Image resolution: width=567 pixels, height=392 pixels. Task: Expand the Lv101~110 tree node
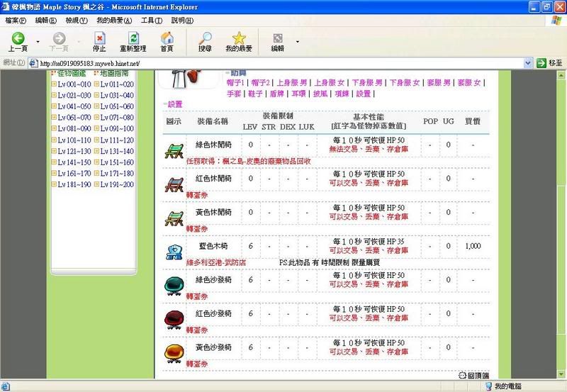coord(54,140)
